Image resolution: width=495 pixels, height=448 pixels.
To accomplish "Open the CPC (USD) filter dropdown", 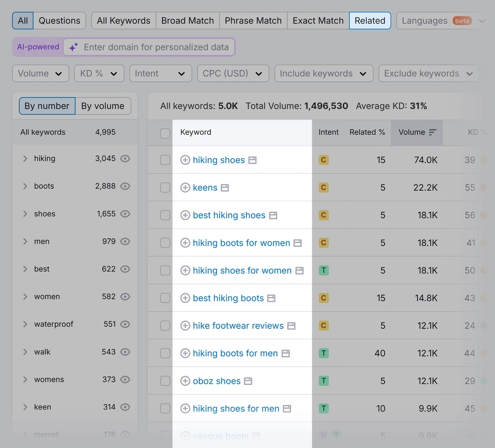I will pyautogui.click(x=233, y=73).
